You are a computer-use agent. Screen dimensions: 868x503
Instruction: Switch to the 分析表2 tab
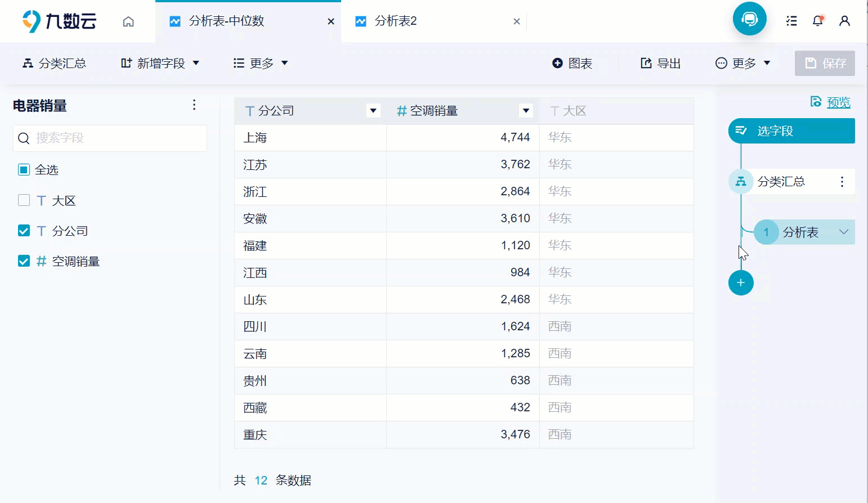[x=396, y=21]
